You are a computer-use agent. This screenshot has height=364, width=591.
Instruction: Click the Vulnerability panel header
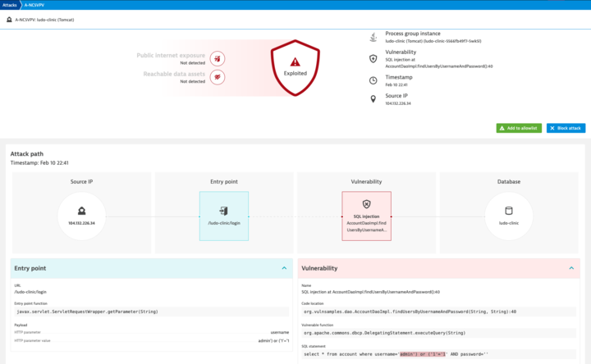point(438,268)
